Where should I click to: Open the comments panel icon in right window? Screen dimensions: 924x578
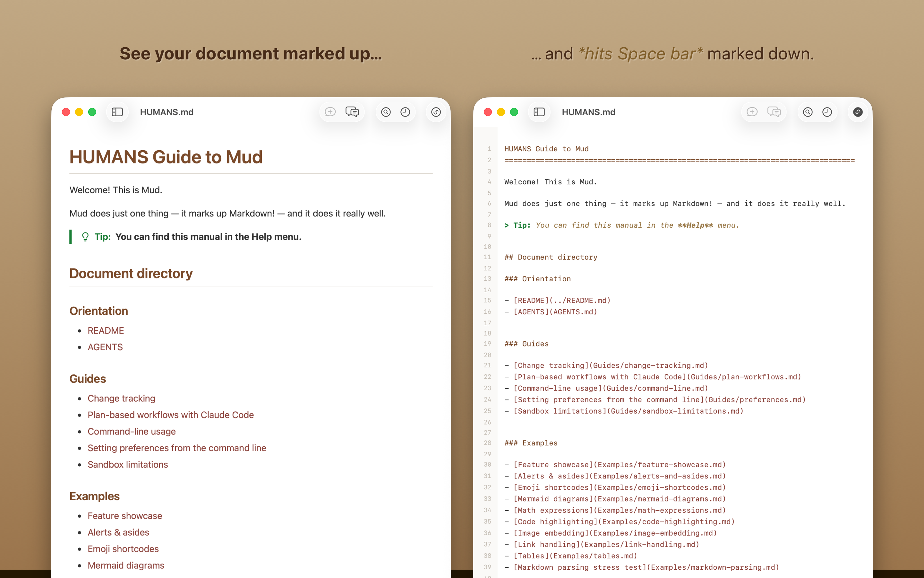[x=774, y=112]
